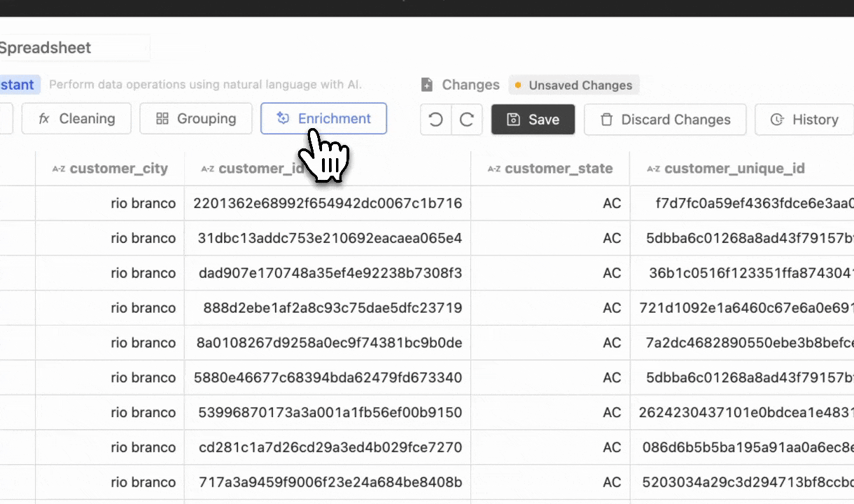Select the cell with ID starting cd281c1a
This screenshot has height=504, width=854.
[328, 447]
